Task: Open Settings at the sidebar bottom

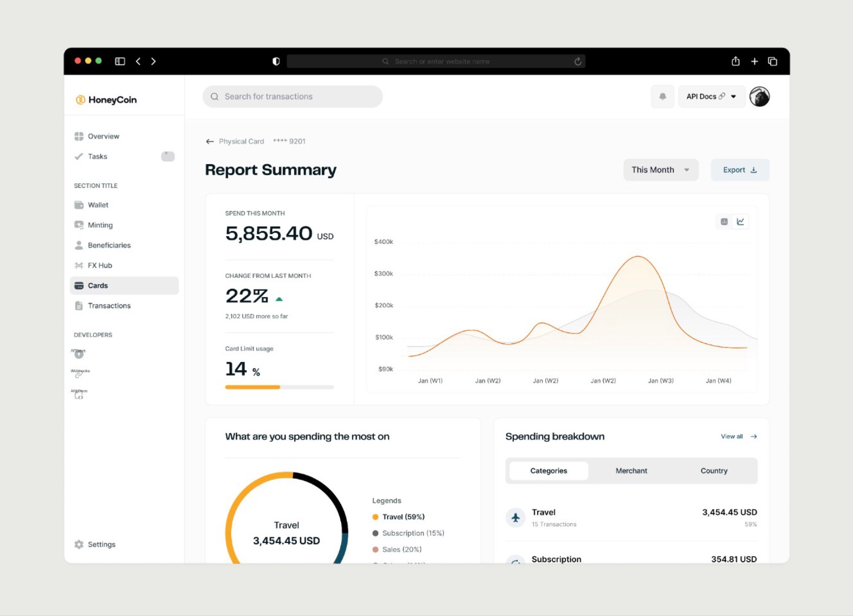Action: (x=95, y=544)
